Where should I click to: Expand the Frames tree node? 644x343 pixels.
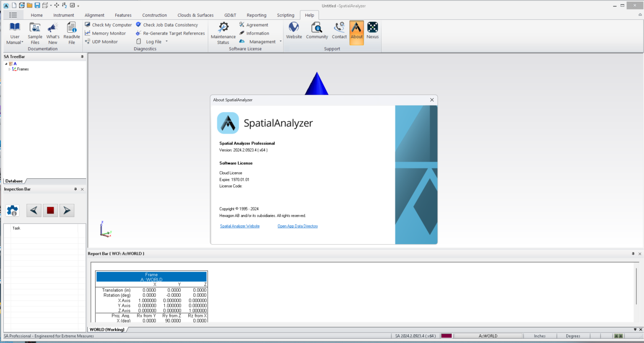pos(9,69)
